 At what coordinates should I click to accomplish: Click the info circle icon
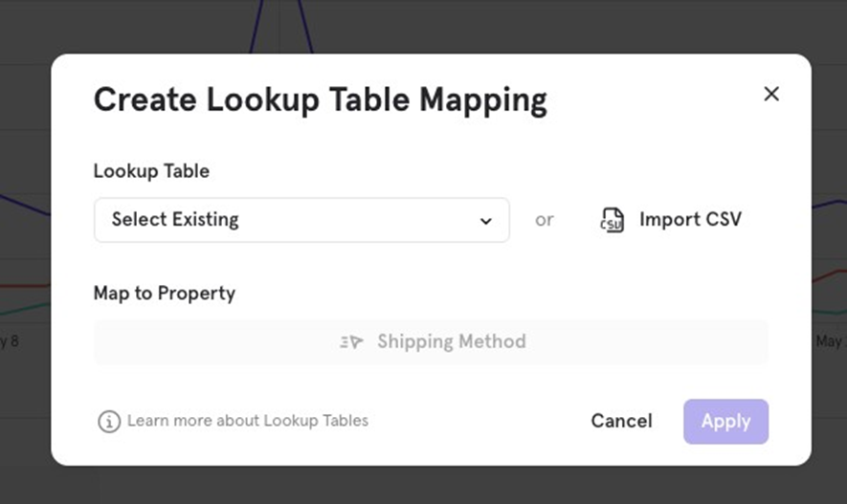[x=109, y=422]
